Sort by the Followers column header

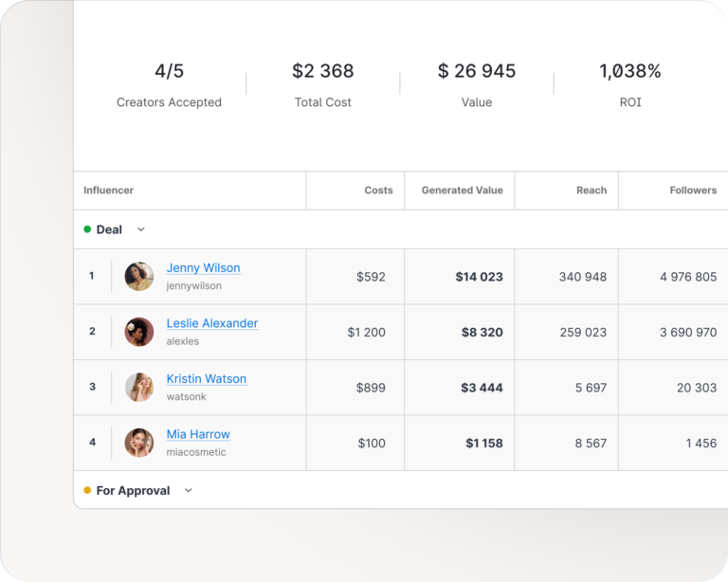[x=693, y=191]
